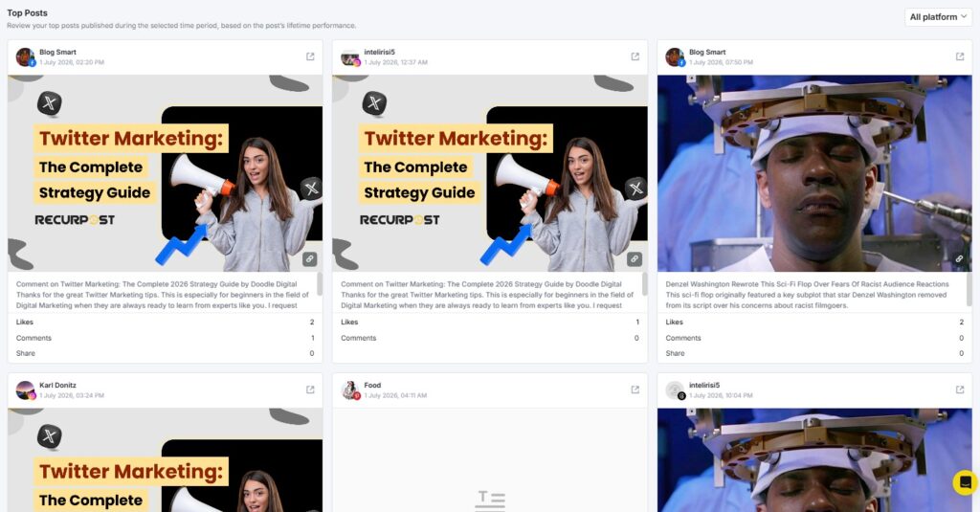Click Likes row in Denzel Washington post

click(x=814, y=322)
